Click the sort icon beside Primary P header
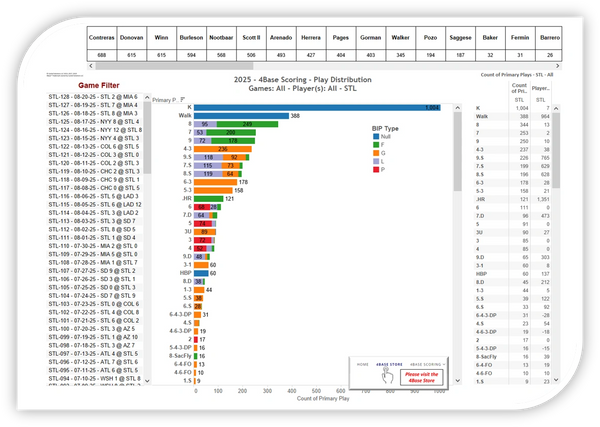This screenshot has height=427, width=600. tap(182, 100)
